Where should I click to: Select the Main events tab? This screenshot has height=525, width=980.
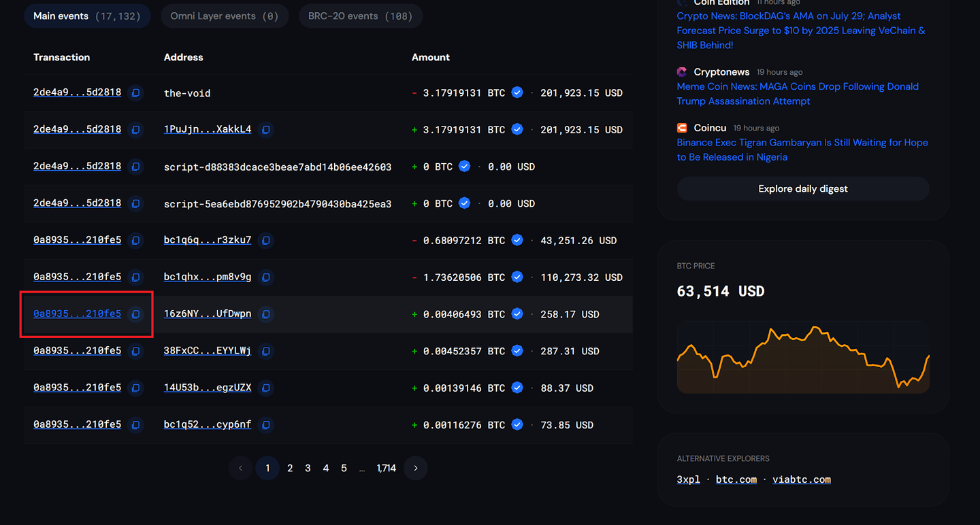point(87,15)
